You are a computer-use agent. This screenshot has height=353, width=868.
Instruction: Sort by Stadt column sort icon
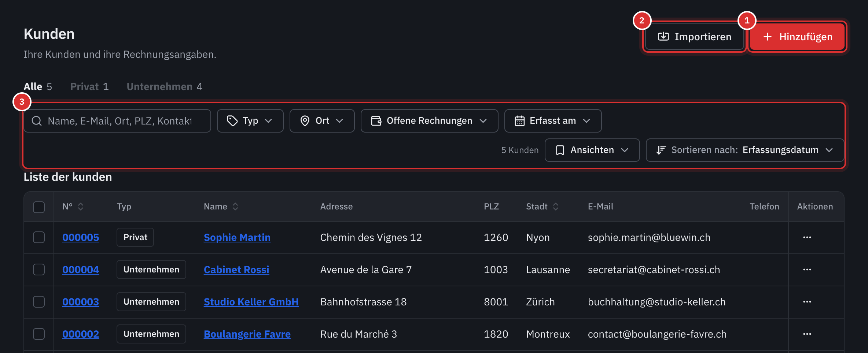(x=556, y=207)
